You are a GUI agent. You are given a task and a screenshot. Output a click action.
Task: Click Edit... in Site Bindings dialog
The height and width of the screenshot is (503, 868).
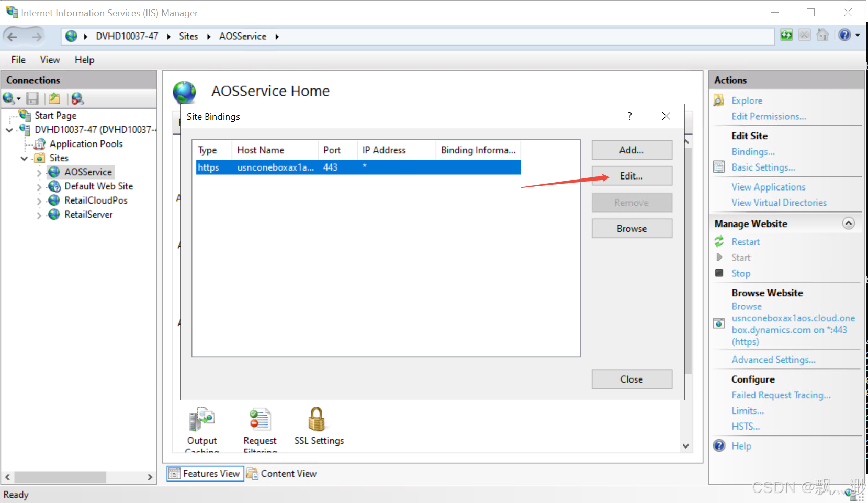point(632,176)
